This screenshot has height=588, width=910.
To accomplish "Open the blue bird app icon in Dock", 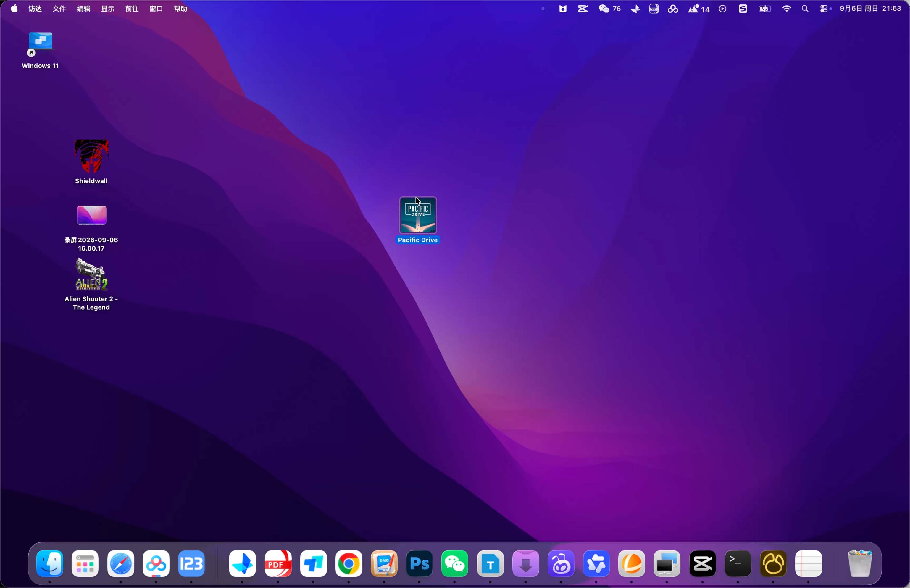I will point(243,563).
